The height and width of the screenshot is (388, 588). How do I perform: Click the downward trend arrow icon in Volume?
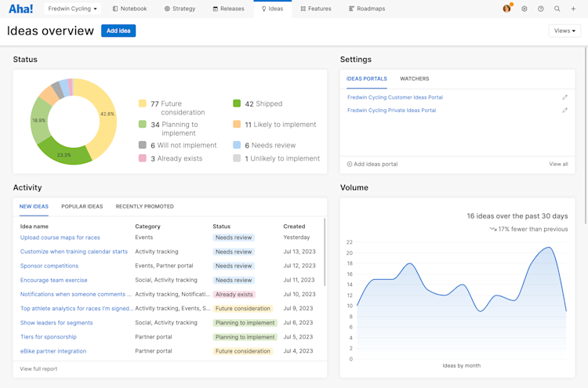pyautogui.click(x=493, y=229)
